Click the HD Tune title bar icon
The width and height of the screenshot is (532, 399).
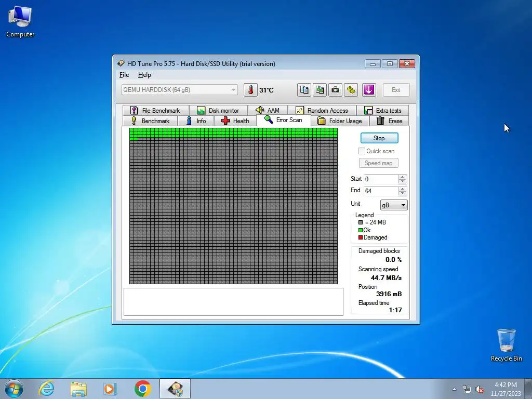coord(121,63)
